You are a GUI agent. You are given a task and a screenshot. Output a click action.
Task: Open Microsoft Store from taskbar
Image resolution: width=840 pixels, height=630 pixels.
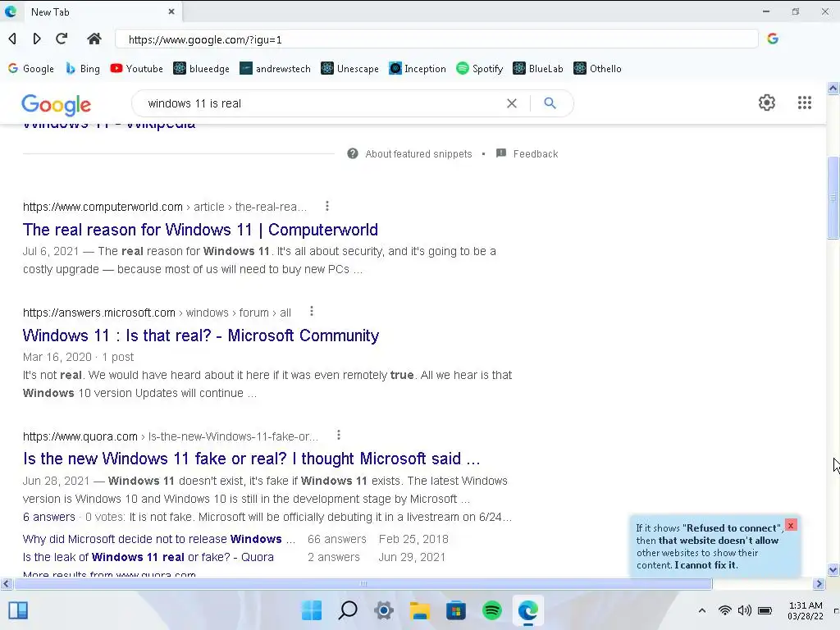[x=456, y=610]
